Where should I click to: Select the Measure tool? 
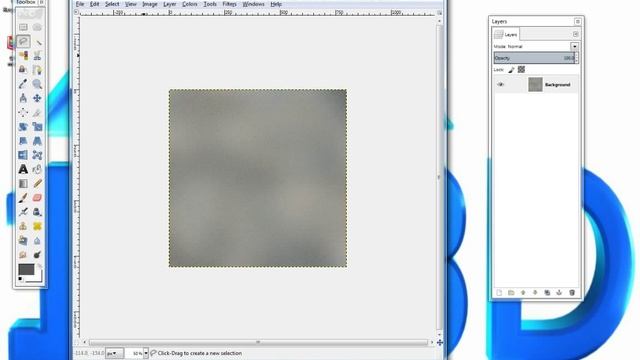point(23,98)
